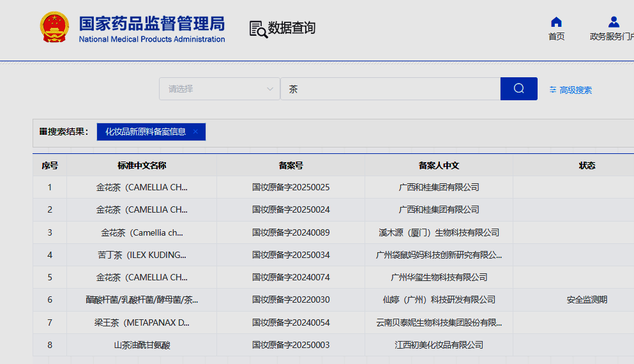This screenshot has width=634, height=364.
Task: Select 国妆原备字20240089 cell
Action: (291, 232)
